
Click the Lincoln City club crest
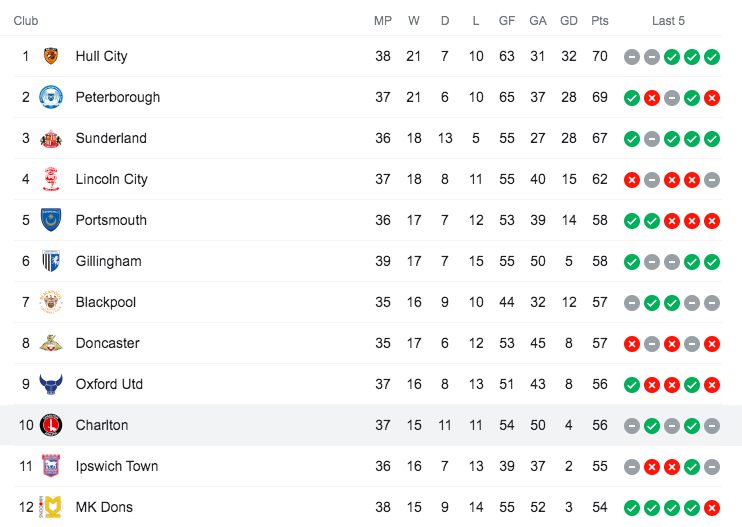51,179
